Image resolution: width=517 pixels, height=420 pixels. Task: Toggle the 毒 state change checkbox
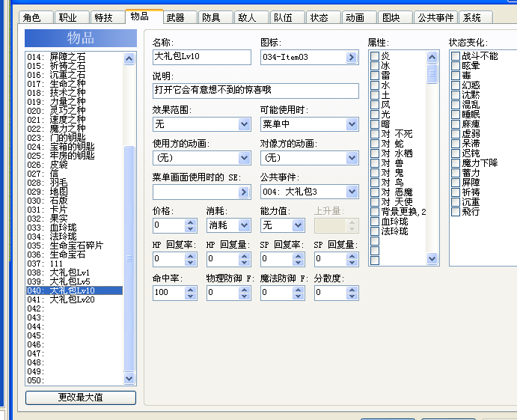[456, 76]
